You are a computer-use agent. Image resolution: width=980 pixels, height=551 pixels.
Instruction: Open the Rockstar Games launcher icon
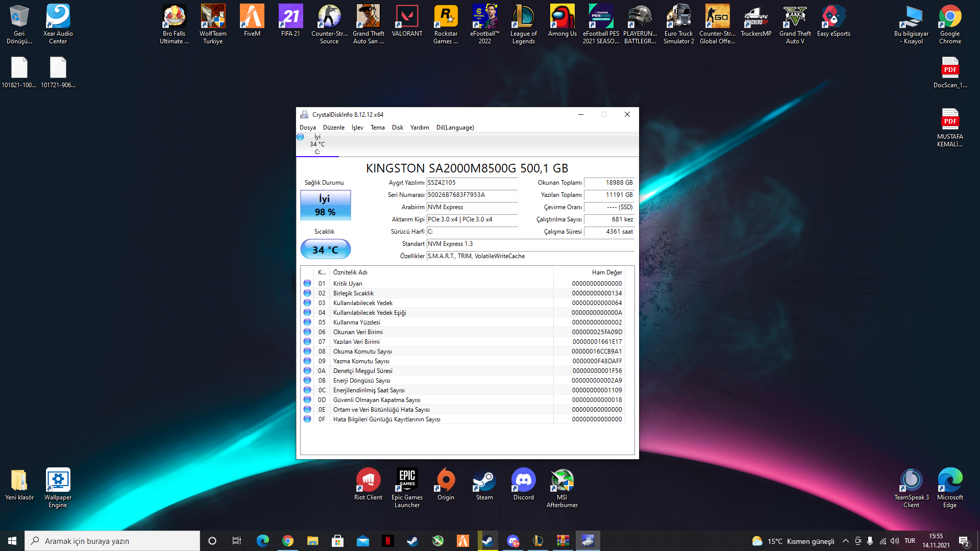[x=446, y=24]
